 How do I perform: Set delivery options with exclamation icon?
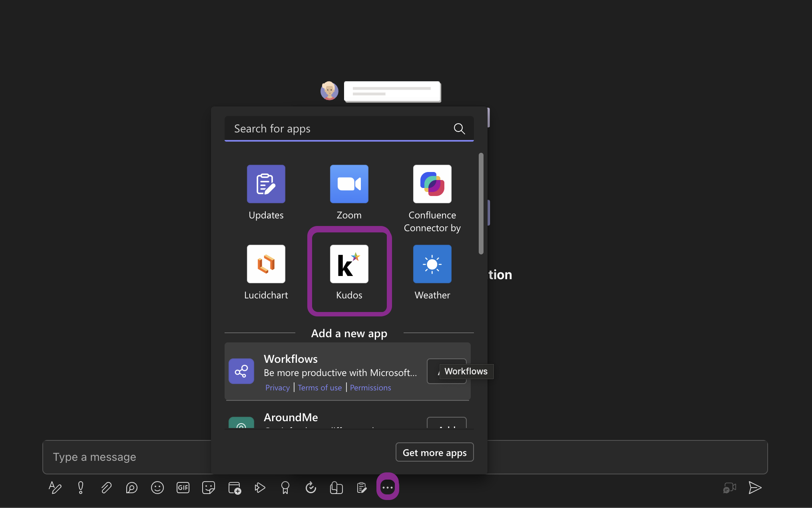coord(81,488)
